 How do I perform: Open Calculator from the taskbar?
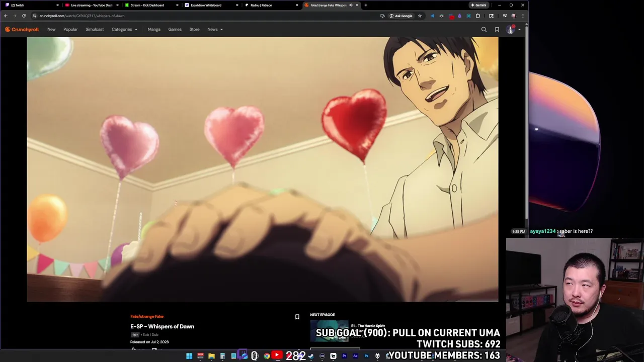click(222, 356)
